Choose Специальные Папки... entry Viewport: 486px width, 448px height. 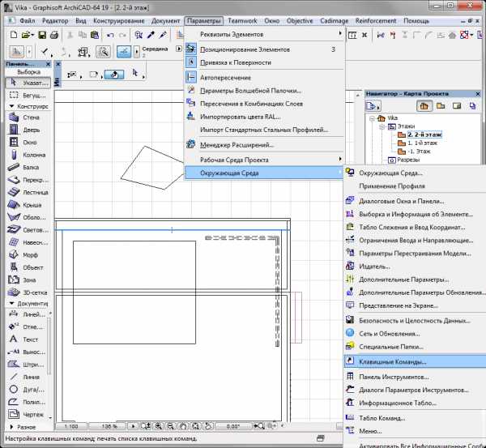click(415, 347)
